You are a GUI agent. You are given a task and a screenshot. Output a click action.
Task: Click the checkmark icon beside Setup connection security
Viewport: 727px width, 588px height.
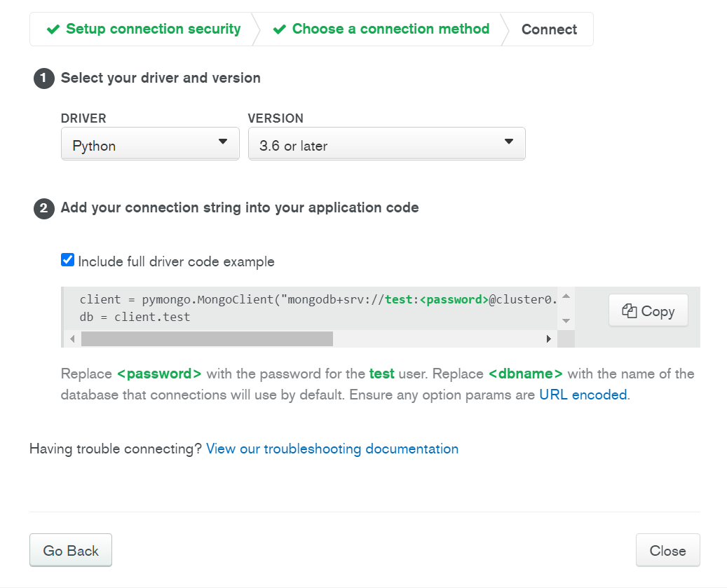[53, 29]
